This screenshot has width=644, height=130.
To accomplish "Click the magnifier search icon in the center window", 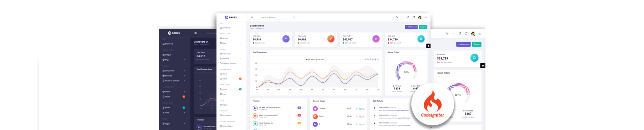I will [x=294, y=17].
